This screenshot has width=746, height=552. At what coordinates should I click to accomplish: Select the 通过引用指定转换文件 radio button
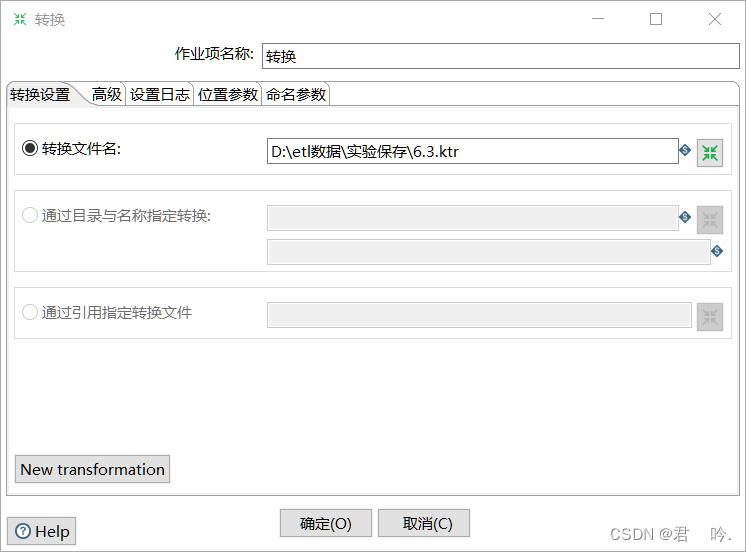pos(29,312)
